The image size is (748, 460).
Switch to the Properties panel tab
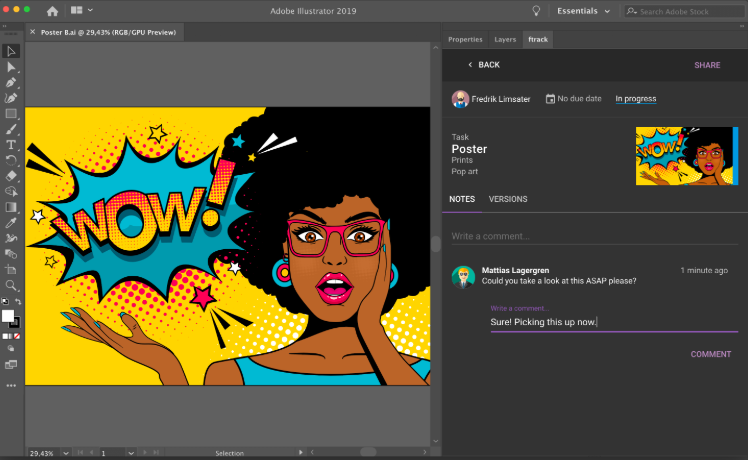pyautogui.click(x=465, y=40)
